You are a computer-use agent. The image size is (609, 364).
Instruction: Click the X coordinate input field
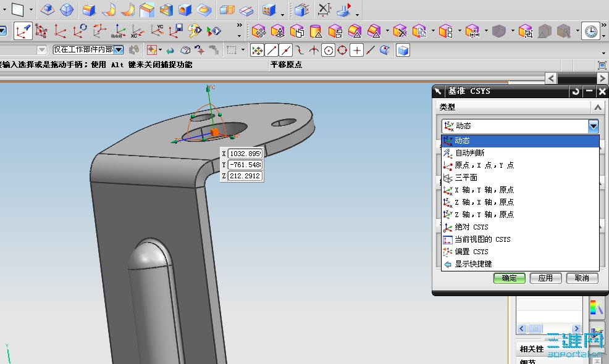245,153
